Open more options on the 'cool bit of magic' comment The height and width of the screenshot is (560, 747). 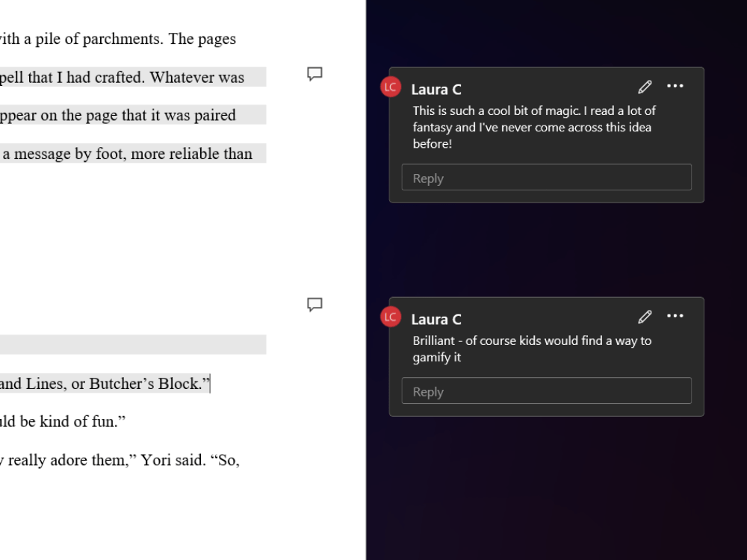pyautogui.click(x=675, y=86)
